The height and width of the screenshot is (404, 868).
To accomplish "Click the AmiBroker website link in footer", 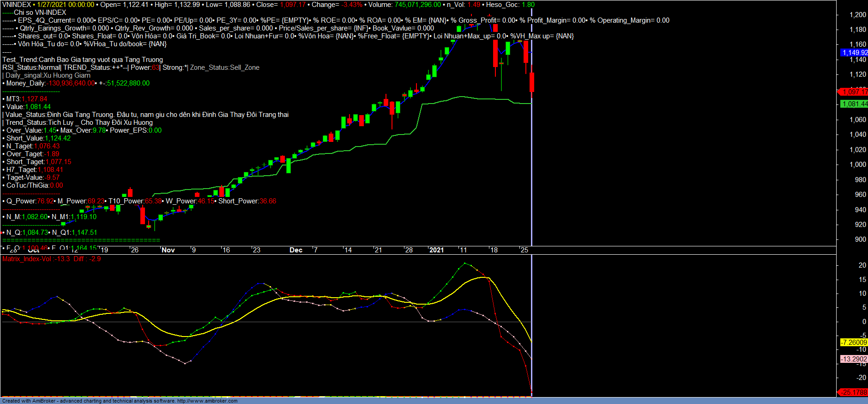I will pyautogui.click(x=207, y=401).
